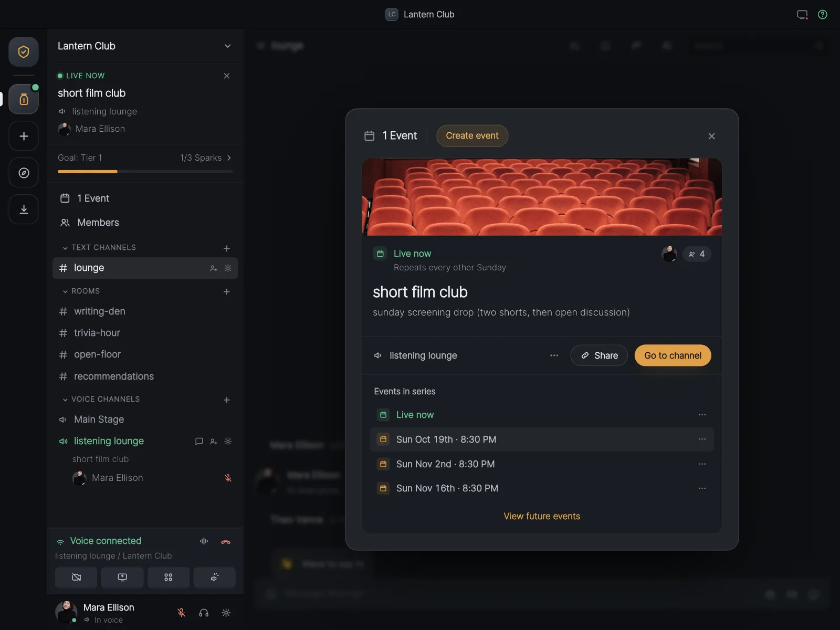The image size is (840, 630).
Task: Close the events dialog
Action: click(711, 136)
